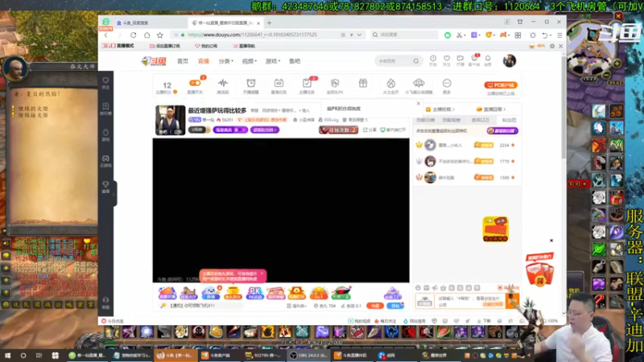Expand the left sidebar collapse handle
The height and width of the screenshot is (362, 644).
tap(114, 194)
